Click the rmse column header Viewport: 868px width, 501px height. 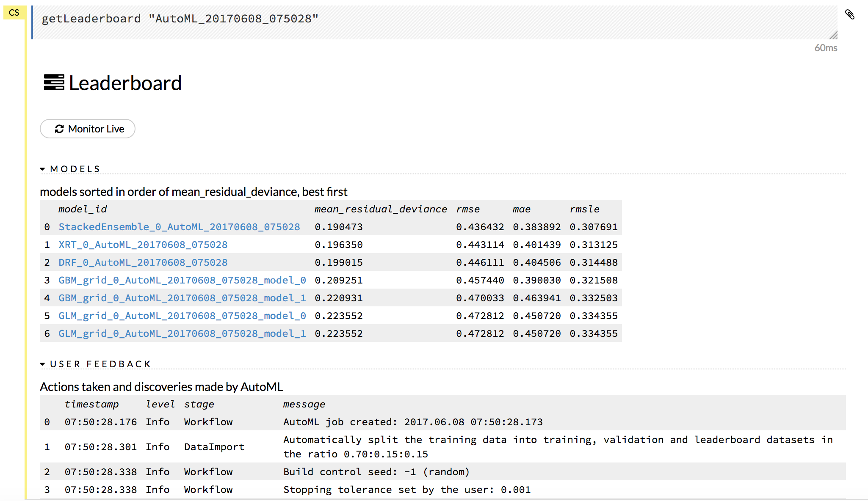click(x=468, y=209)
